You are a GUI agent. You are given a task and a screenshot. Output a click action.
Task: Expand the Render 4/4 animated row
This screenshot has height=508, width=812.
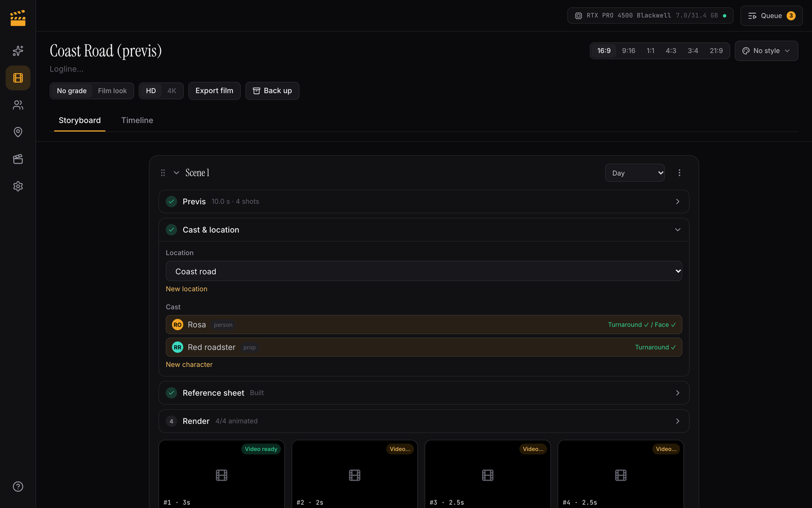click(424, 421)
